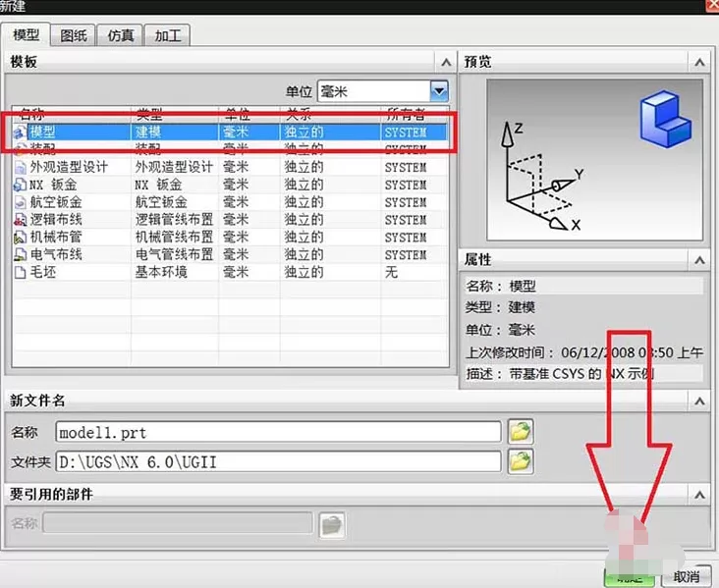This screenshot has height=588, width=719.
Task: Open browse folder icon beside model1.prt name
Action: pos(521,432)
